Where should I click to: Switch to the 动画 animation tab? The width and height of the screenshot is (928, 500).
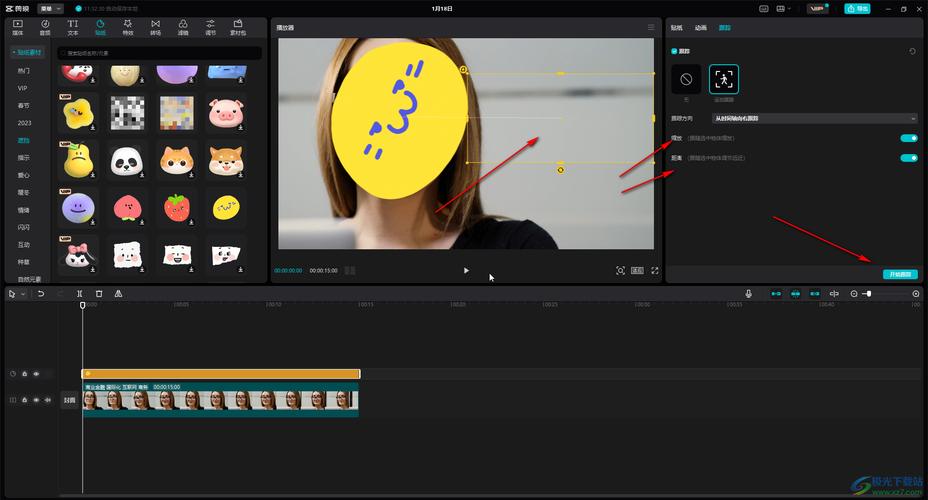[x=700, y=27]
